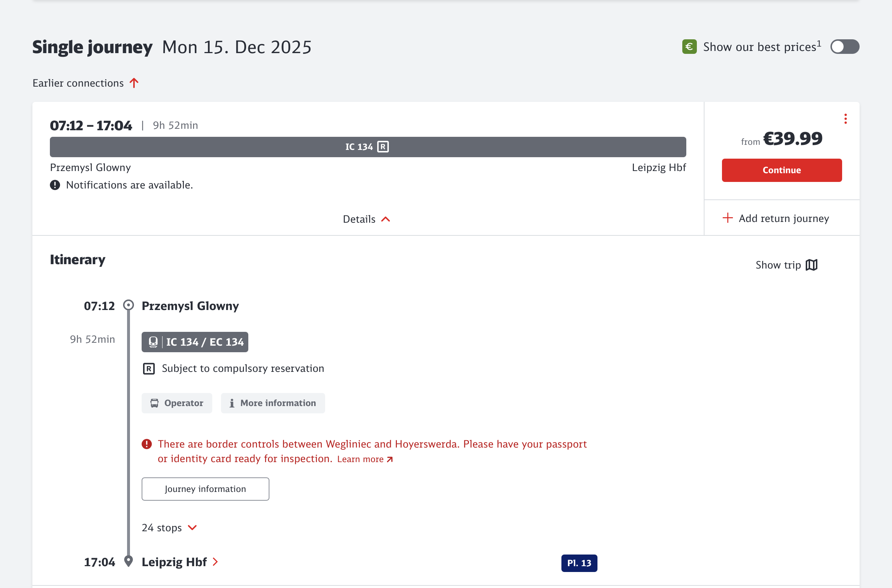Screen dimensions: 892x588
Task: Click the red border control warning icon
Action: [147, 444]
